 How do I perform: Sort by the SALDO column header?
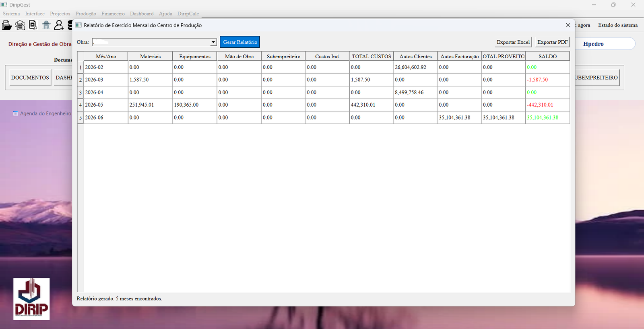547,56
